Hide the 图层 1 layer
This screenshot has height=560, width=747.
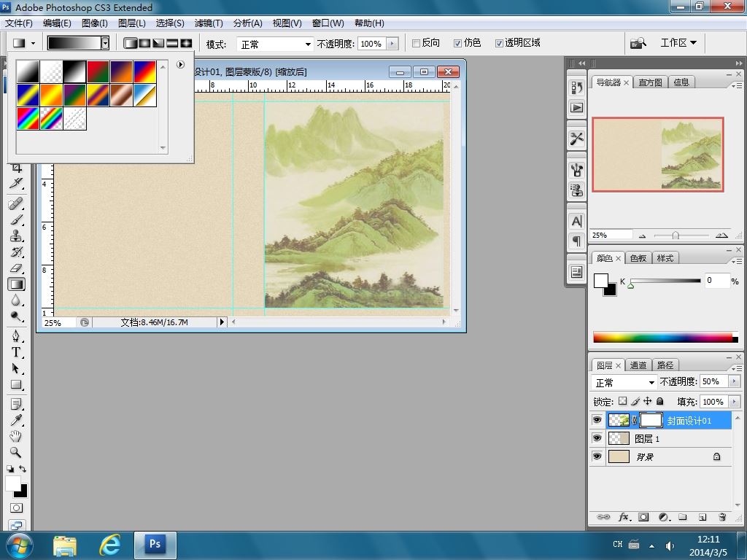(x=597, y=438)
